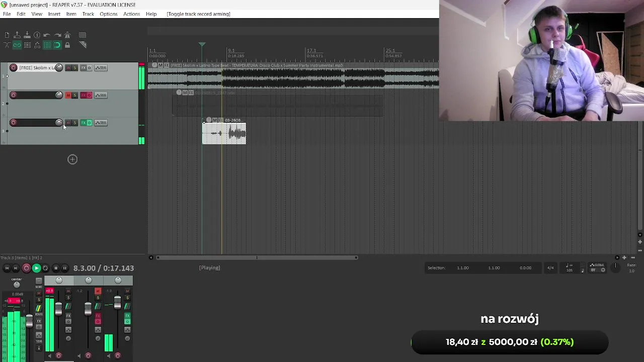Click the Redo arrow icon
The height and width of the screenshot is (362, 644).
(x=57, y=35)
